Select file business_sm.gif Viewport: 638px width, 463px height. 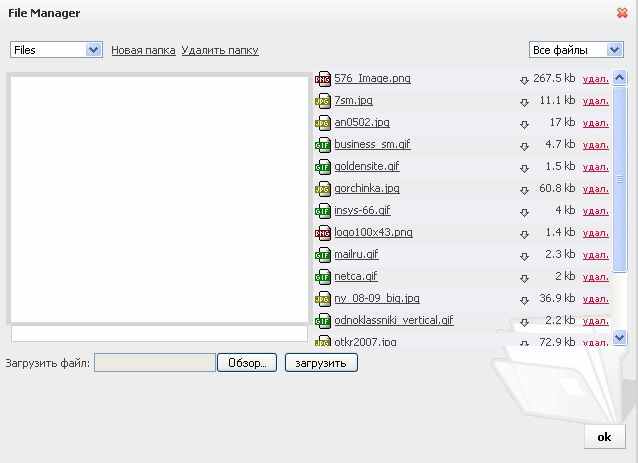[372, 144]
